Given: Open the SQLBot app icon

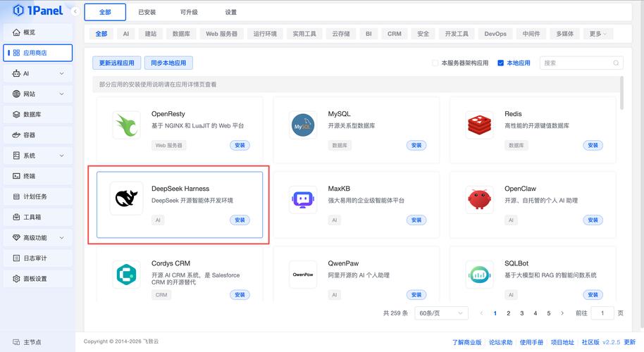Looking at the screenshot, I should point(479,275).
